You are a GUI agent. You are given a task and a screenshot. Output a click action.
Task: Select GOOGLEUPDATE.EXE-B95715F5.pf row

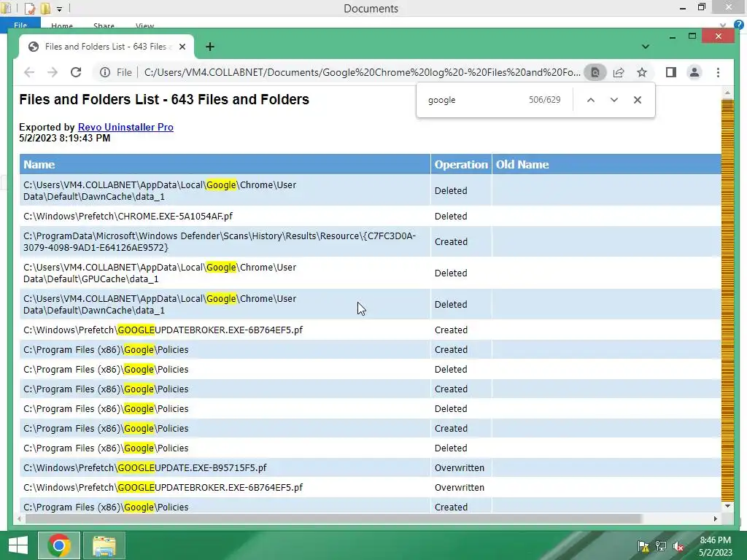(x=370, y=467)
